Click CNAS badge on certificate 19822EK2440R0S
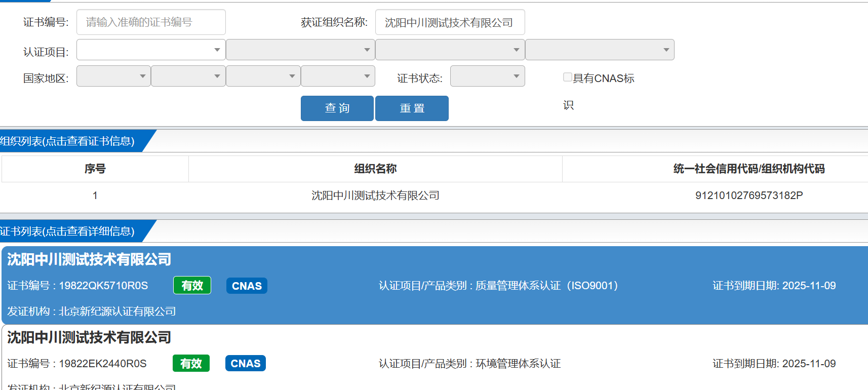 click(246, 364)
